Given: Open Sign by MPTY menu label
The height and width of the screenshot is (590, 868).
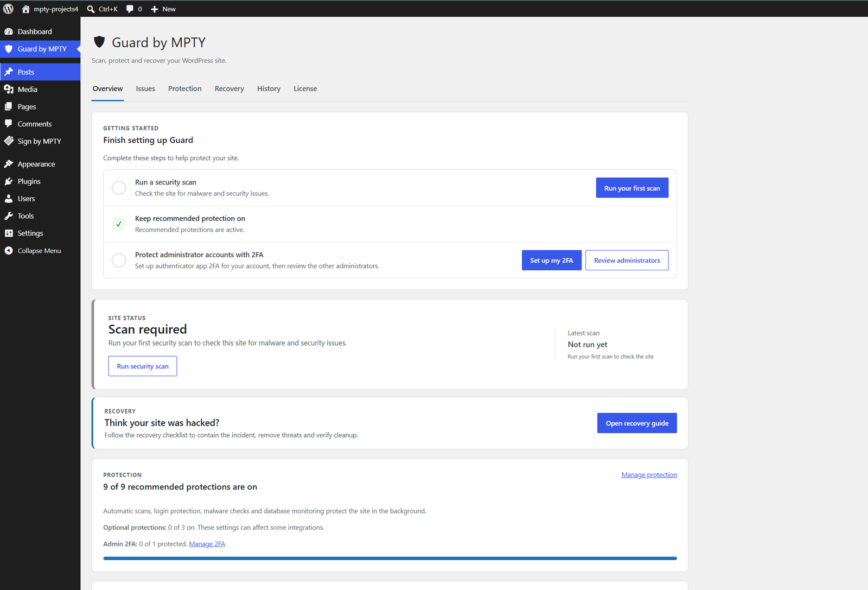Looking at the screenshot, I should 40,141.
